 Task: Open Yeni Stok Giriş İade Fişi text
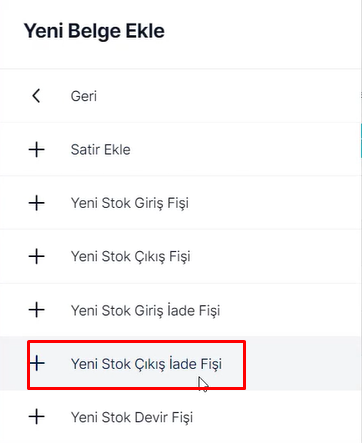(x=145, y=310)
